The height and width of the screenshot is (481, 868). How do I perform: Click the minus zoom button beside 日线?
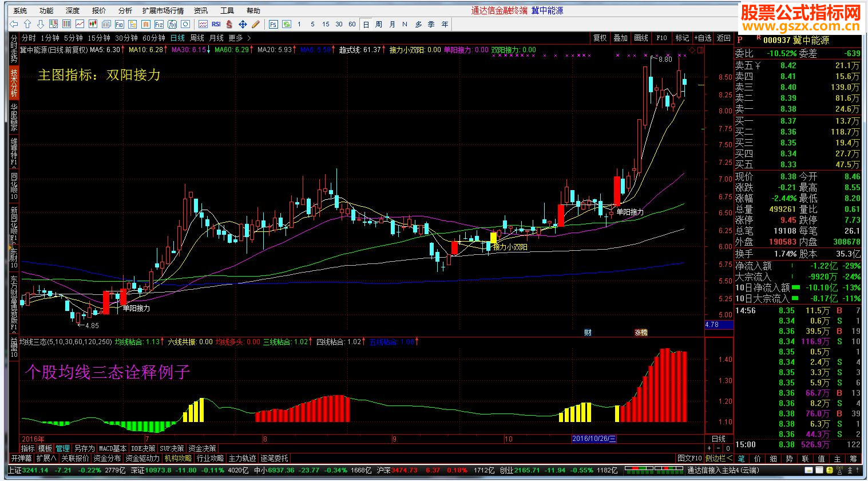click(x=719, y=448)
